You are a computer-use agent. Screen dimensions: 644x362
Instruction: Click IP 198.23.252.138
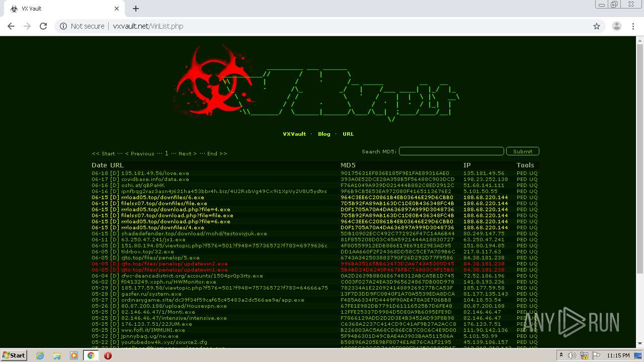pos(486,179)
